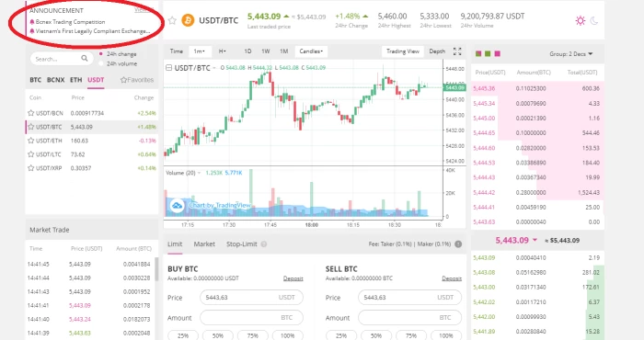Screen dimensions: 644x340
Task: Select the 5,443.08 buy order row
Action: coord(537,272)
